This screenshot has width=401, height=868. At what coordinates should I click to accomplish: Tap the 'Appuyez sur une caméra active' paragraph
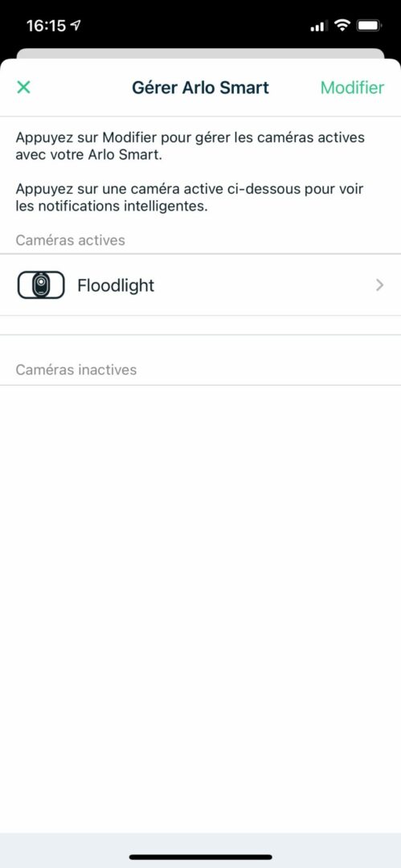click(x=190, y=199)
